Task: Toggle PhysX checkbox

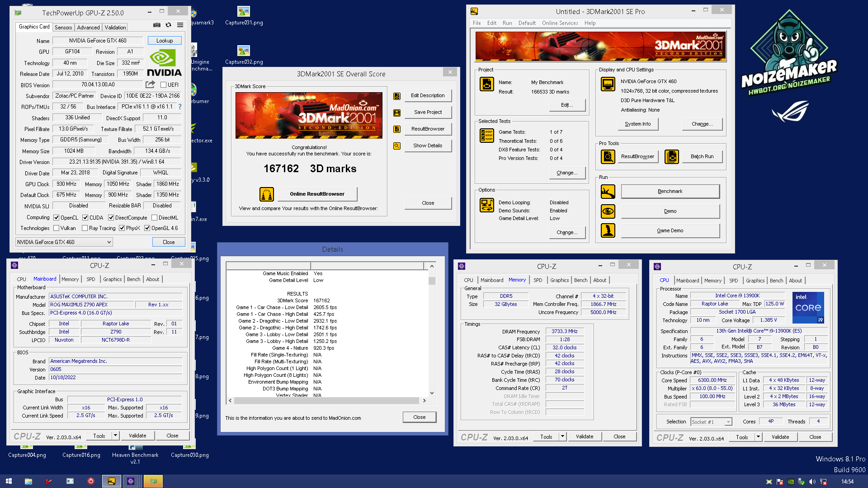Action: pos(122,228)
